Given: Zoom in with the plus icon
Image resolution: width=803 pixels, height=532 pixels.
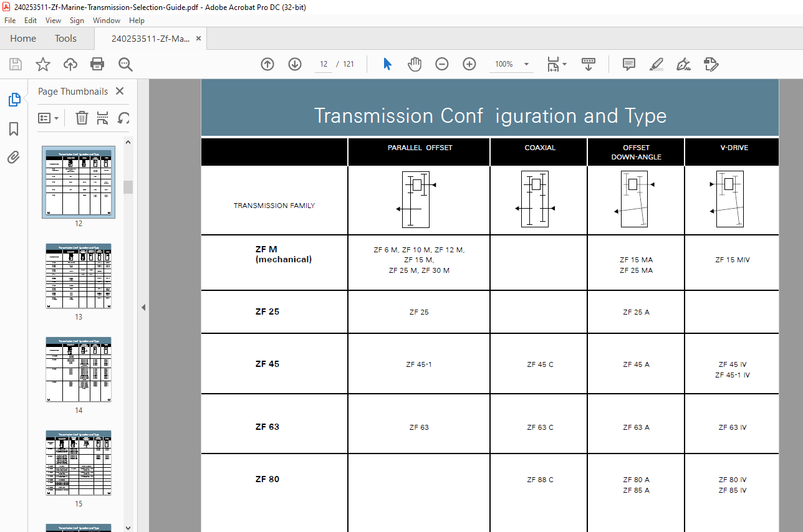Looking at the screenshot, I should coord(469,64).
